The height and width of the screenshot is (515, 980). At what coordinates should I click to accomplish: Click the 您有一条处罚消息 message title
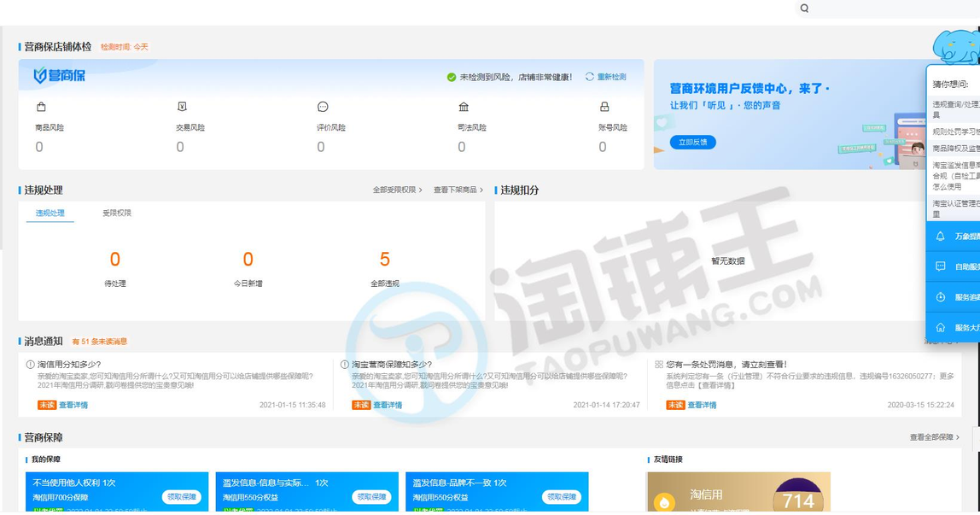[x=726, y=365]
